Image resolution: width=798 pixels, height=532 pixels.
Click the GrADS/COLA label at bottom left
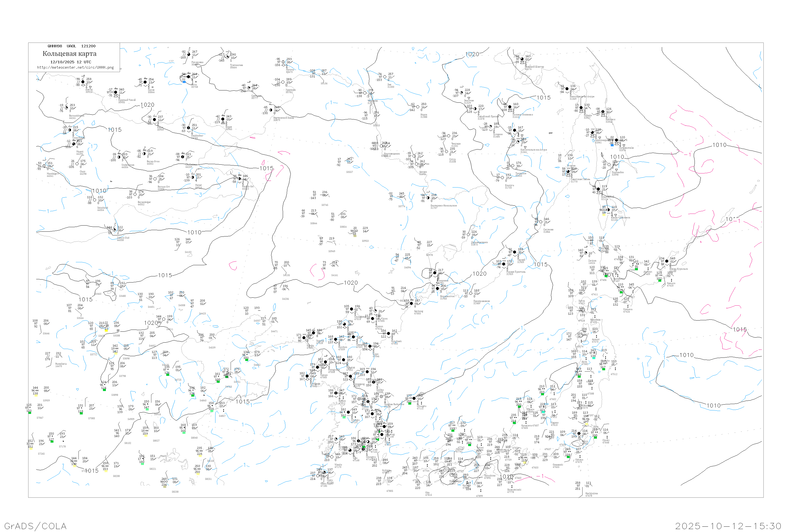(35, 526)
